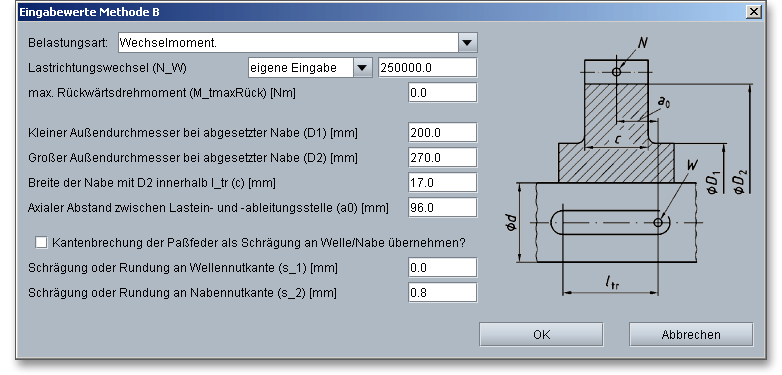This screenshot has width=782, height=375.
Task: Select the D2 diameter field showing 270.0
Action: coord(443,158)
